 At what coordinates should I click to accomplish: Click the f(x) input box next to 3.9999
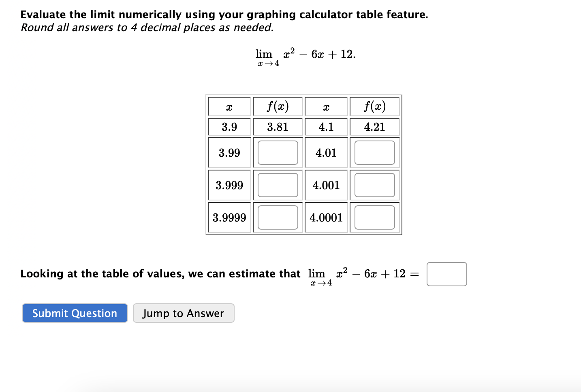click(278, 217)
